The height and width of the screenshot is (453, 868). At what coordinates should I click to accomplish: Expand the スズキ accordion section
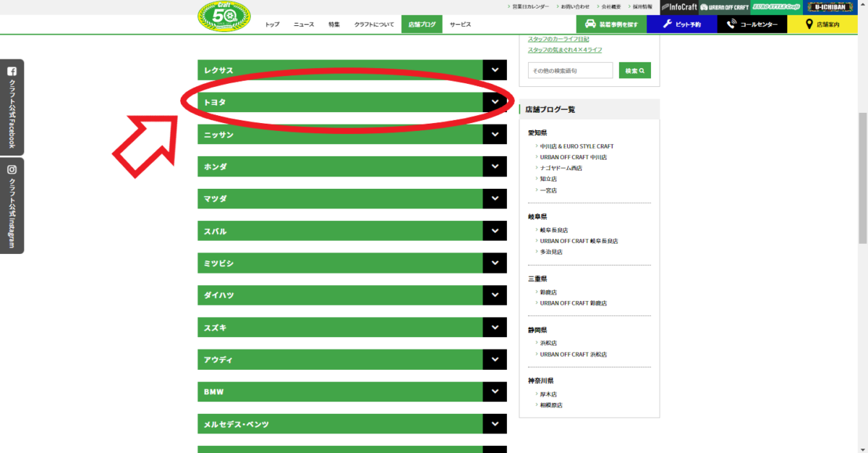[340, 328]
